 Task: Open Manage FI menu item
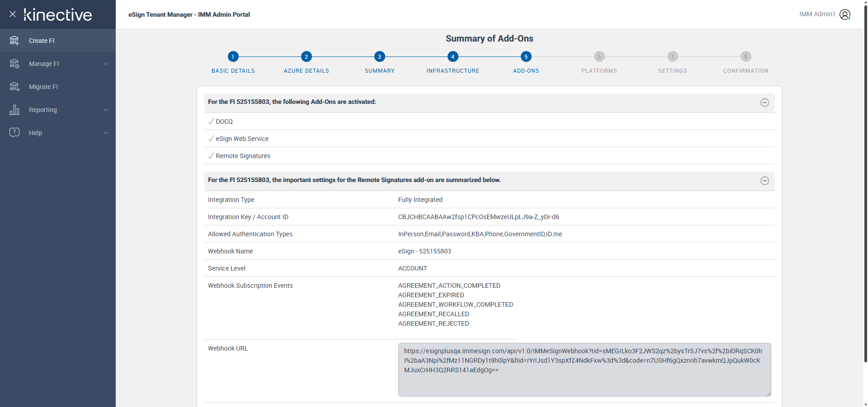click(x=58, y=64)
